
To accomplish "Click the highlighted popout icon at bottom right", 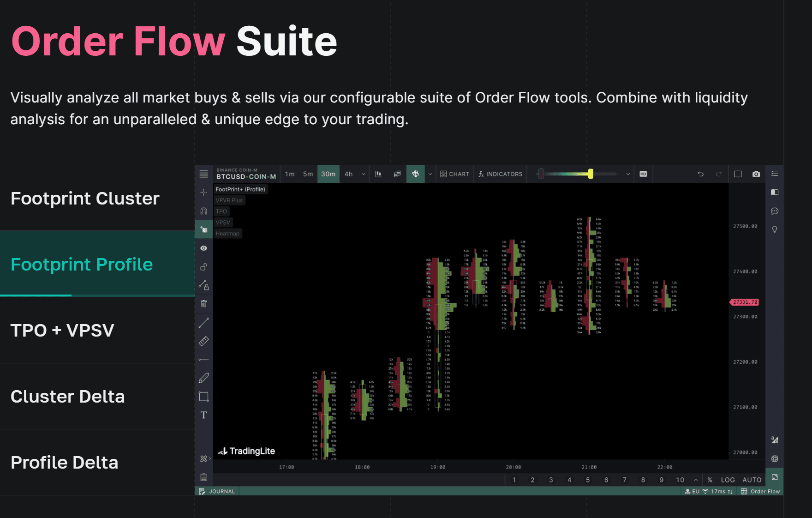I will [775, 477].
